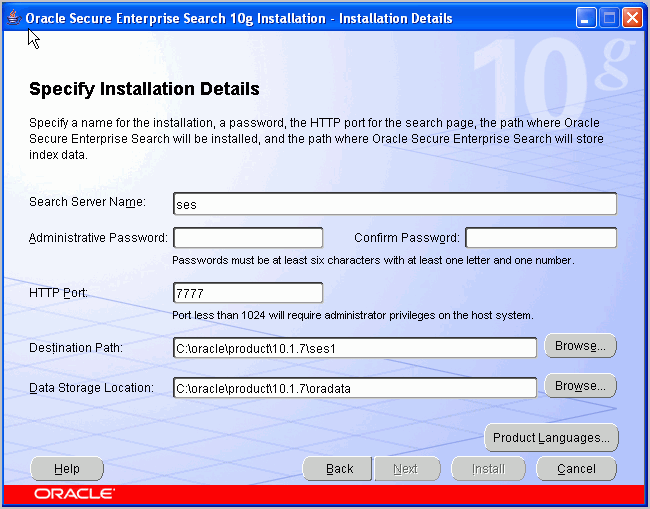This screenshot has width=650, height=509.
Task: Browse for the Data Storage Location
Action: click(580, 386)
